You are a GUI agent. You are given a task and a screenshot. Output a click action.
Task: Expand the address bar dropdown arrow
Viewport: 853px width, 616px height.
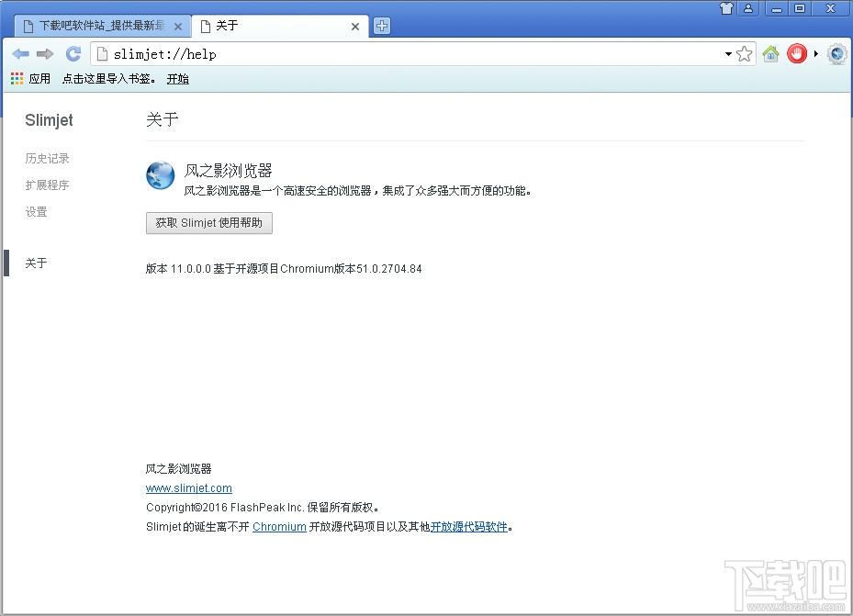point(728,54)
